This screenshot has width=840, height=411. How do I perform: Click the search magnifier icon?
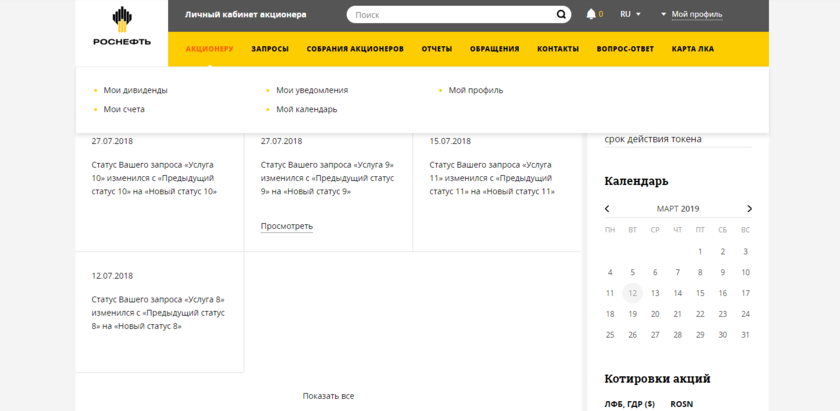point(562,15)
